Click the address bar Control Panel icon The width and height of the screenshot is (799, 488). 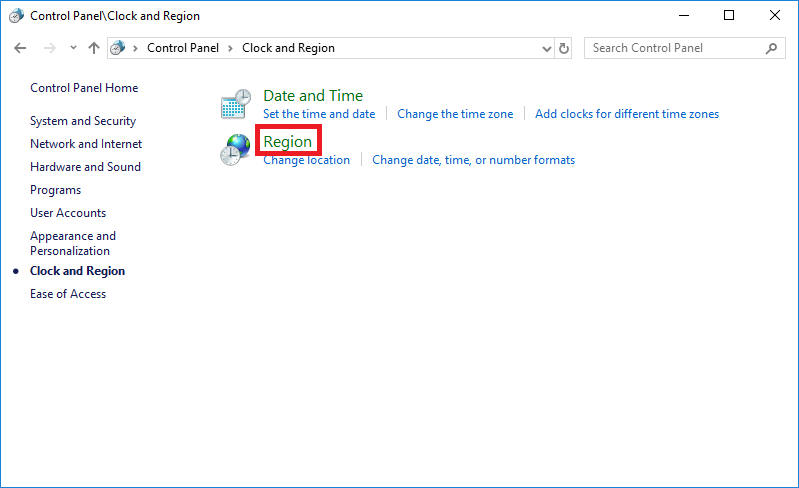click(119, 48)
